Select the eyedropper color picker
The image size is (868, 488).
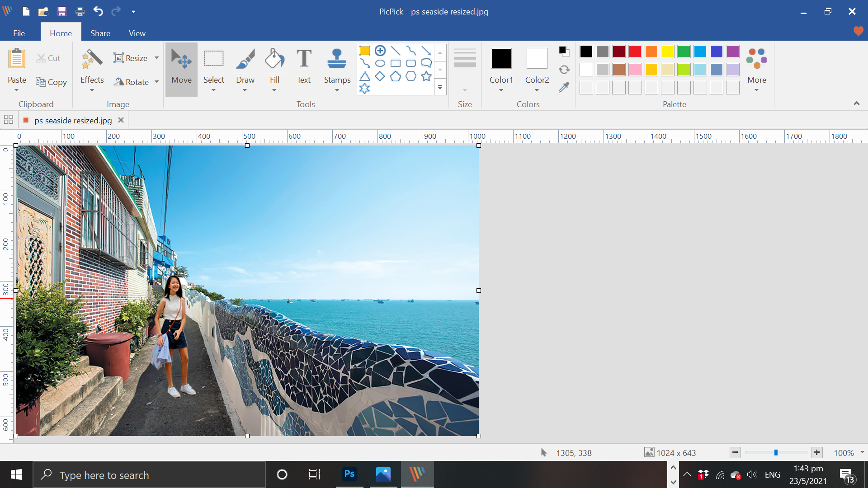(x=564, y=87)
